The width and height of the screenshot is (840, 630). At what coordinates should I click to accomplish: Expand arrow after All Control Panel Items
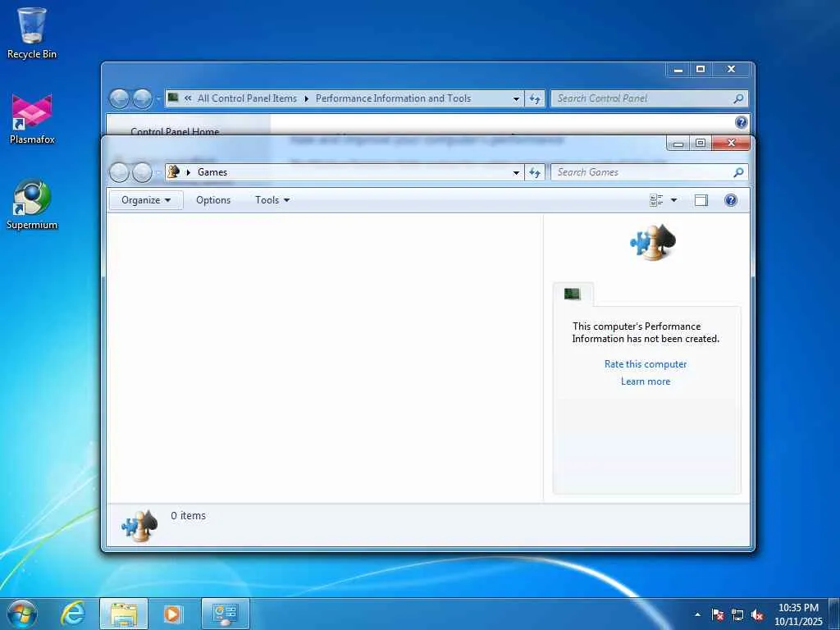tap(307, 98)
